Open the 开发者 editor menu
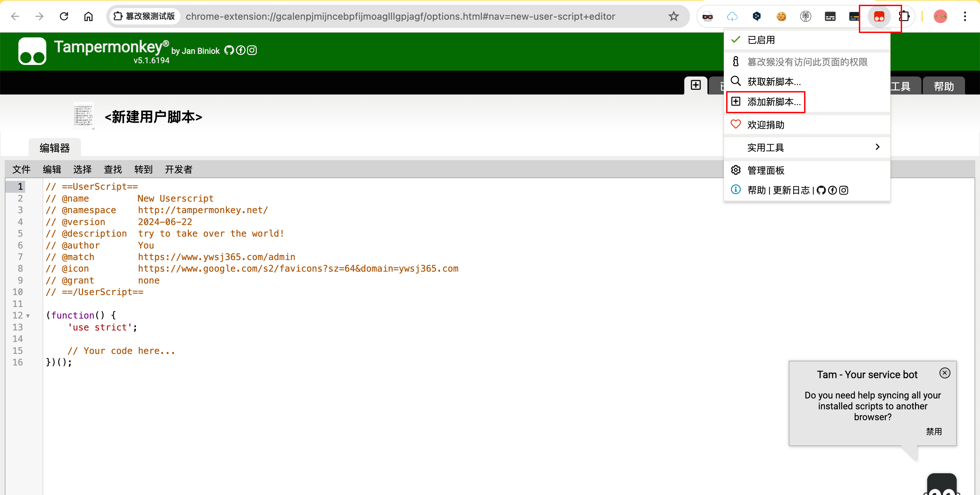Viewport: 980px width, 495px height. tap(179, 169)
